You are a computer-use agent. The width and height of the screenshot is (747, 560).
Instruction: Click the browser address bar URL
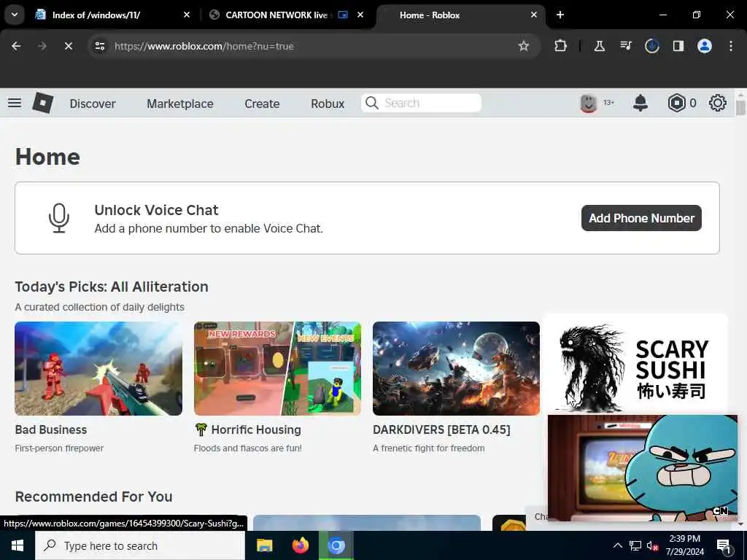point(204,46)
